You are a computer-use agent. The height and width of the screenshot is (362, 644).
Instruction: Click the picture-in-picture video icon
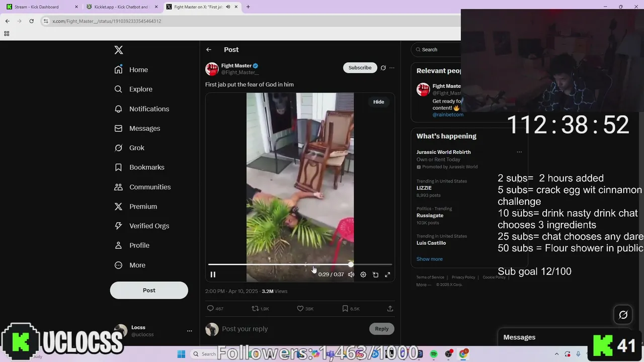click(x=375, y=275)
